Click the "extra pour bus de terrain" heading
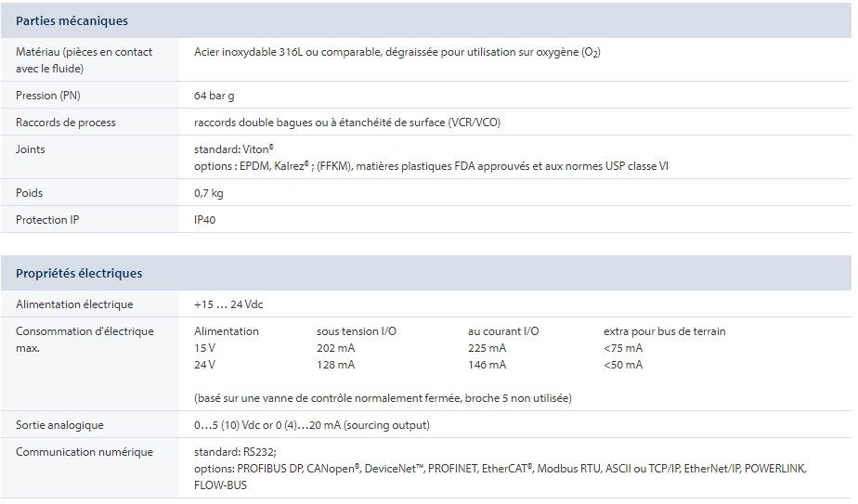 [x=664, y=331]
